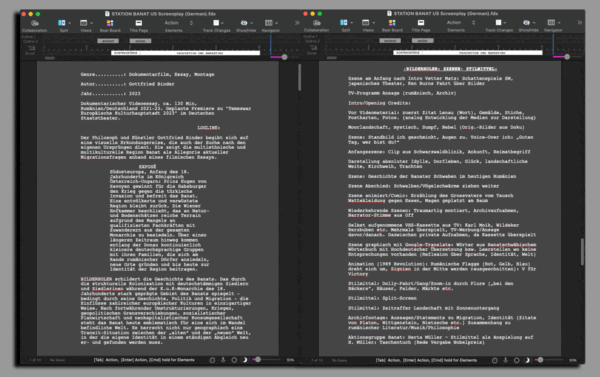Click the Views icon in right window
Screen dimensions: 600x377
(365, 23)
